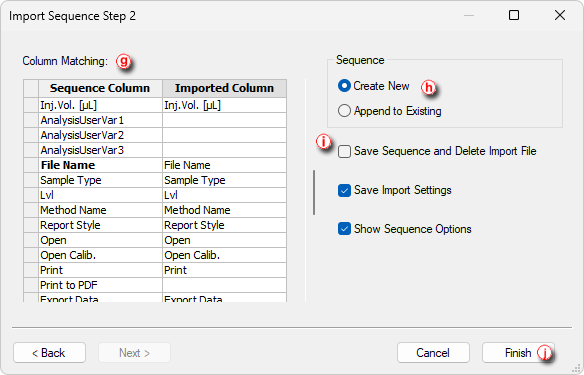Click the Sequence Column header
Image resolution: width=584 pixels, height=375 pixels.
tap(100, 88)
